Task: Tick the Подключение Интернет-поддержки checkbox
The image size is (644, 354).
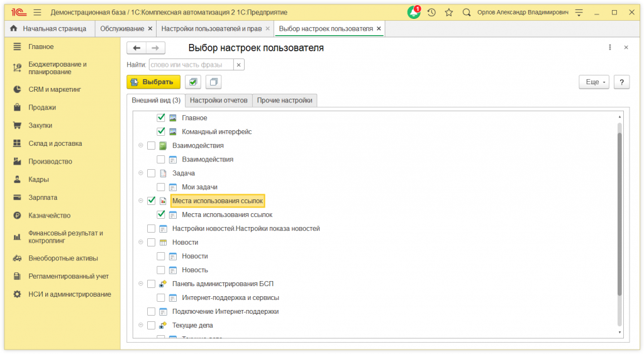Action: pyautogui.click(x=151, y=311)
